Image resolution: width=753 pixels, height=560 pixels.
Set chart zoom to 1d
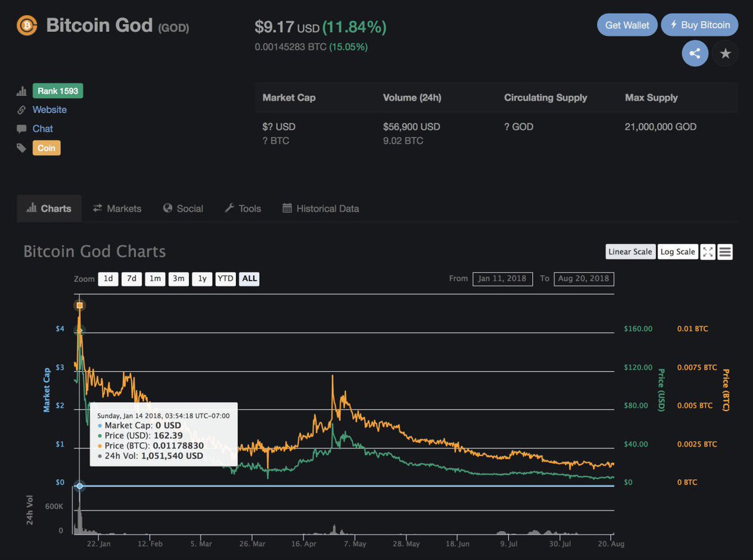point(109,278)
